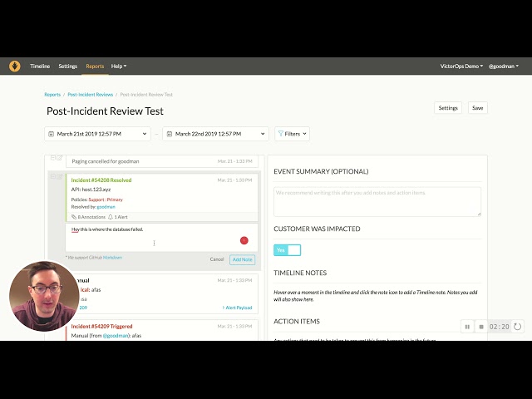Click the Settings button beside Save

coord(448,108)
